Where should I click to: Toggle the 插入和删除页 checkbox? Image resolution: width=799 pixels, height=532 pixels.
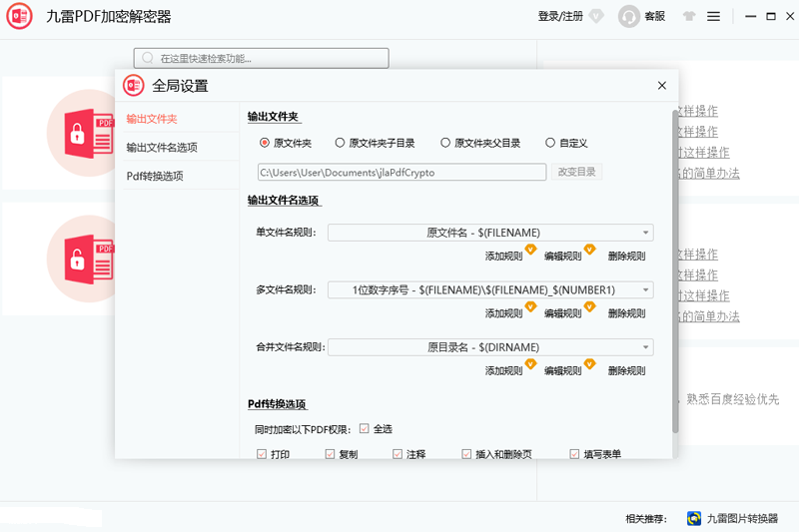coord(466,453)
